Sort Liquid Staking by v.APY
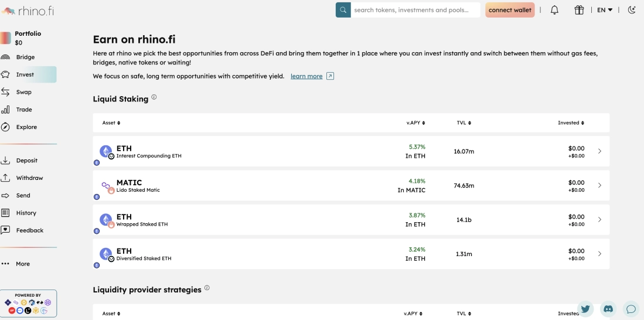Viewport: 644px width, 320px height. click(x=415, y=123)
